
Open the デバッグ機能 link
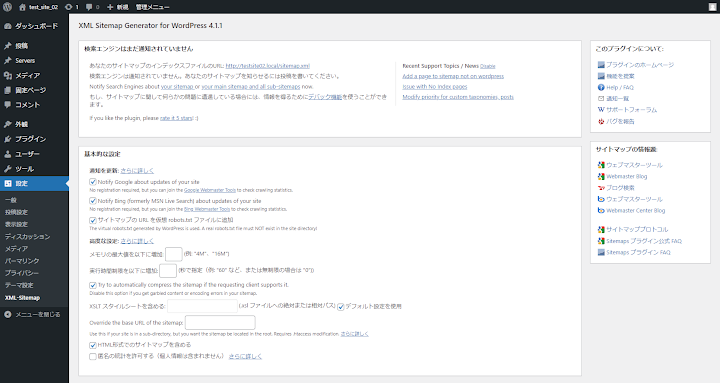click(325, 97)
